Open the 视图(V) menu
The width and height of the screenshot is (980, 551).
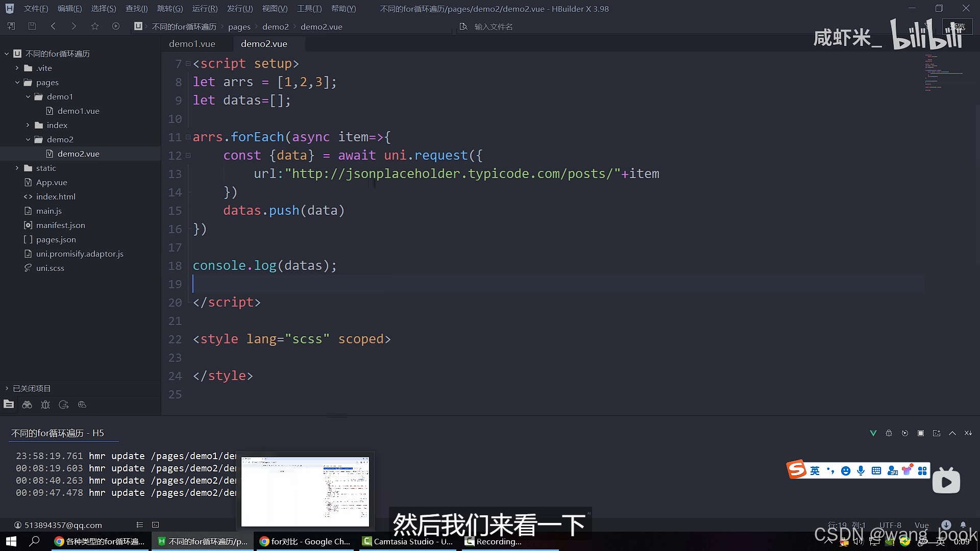pos(275,9)
